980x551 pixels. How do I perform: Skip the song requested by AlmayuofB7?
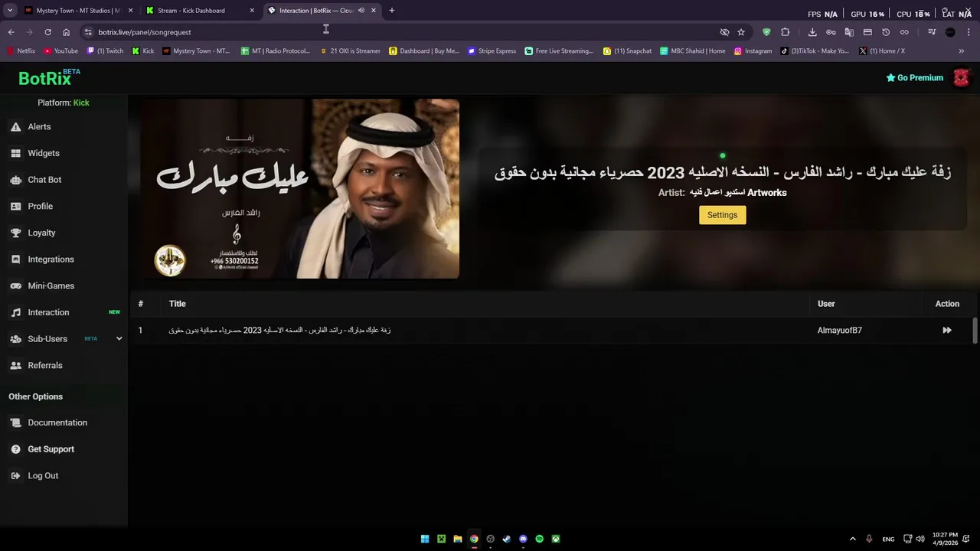click(947, 331)
